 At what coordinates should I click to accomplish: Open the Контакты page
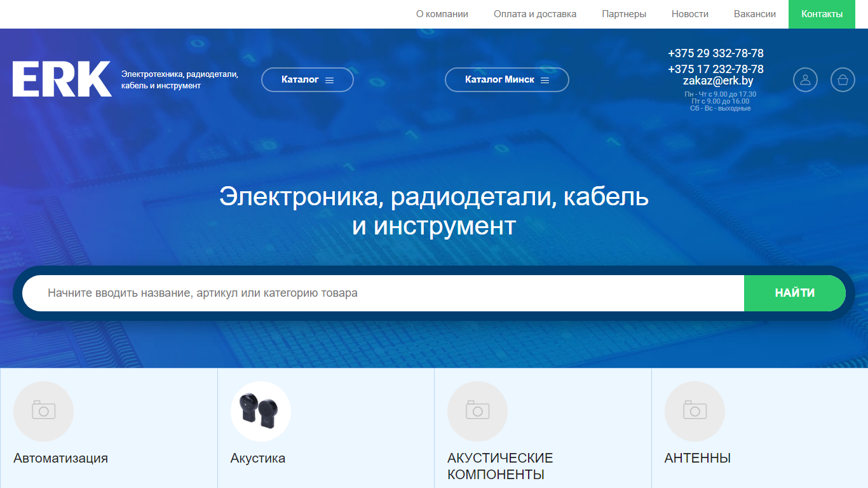(x=822, y=14)
